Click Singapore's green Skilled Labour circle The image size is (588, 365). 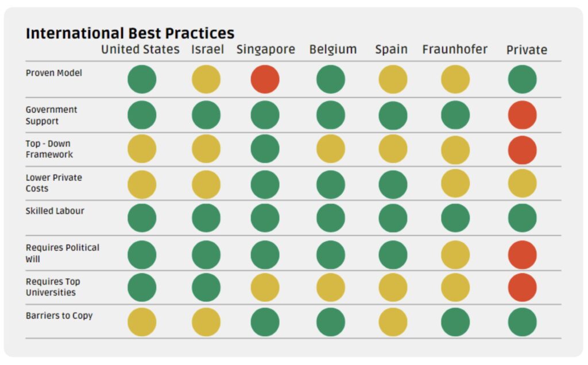[265, 218]
